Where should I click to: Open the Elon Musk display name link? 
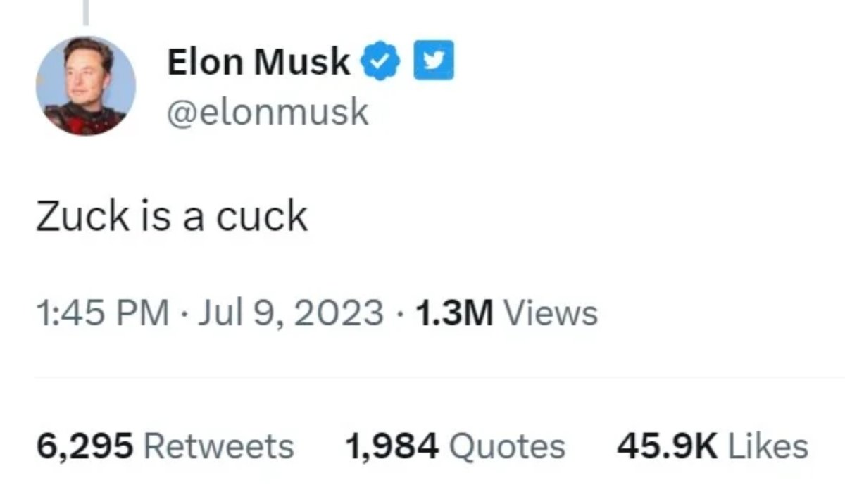[258, 63]
